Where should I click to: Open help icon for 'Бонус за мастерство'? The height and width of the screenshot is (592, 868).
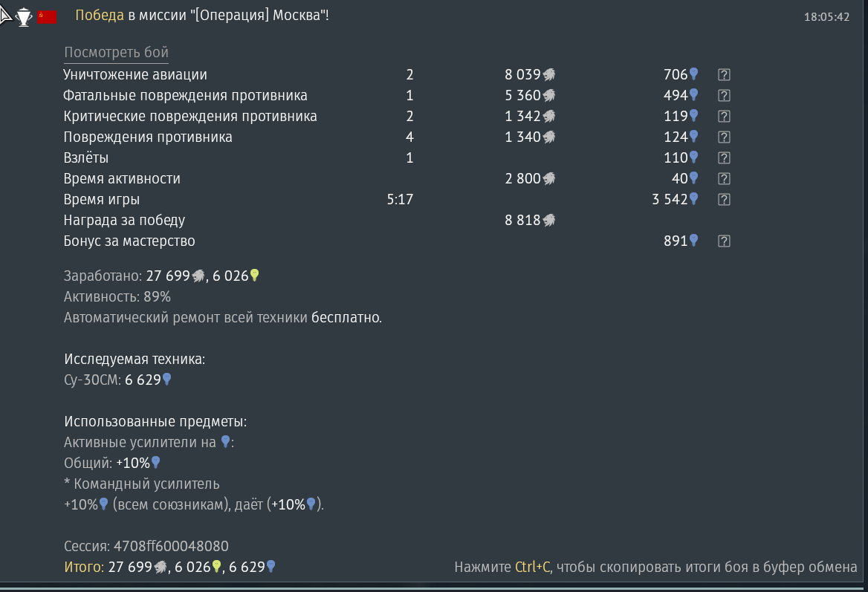click(x=724, y=241)
